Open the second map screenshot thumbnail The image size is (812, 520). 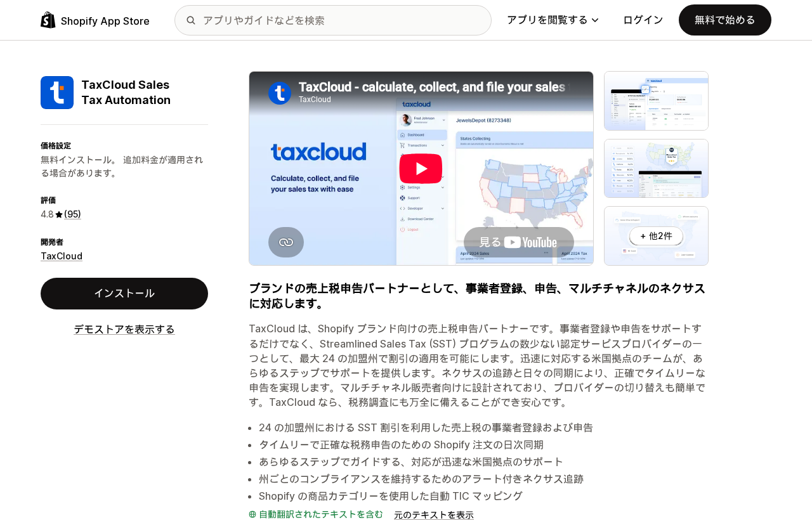(x=656, y=169)
